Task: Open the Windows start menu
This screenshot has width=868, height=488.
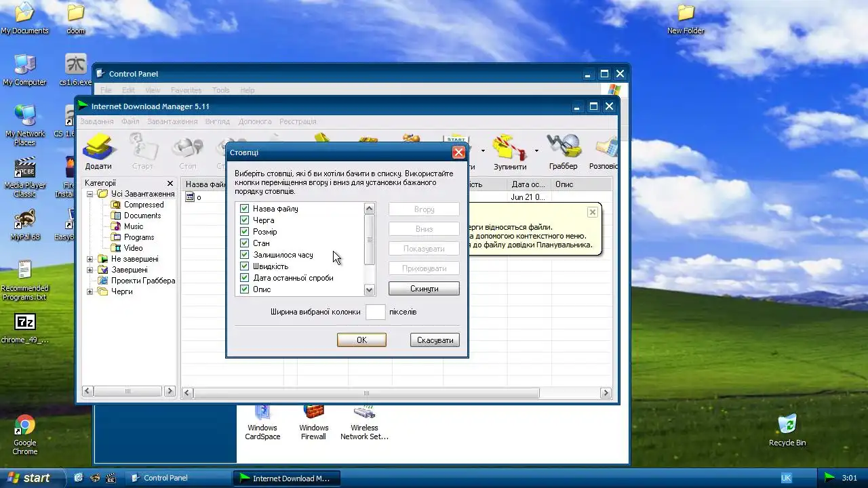Action: (32, 478)
